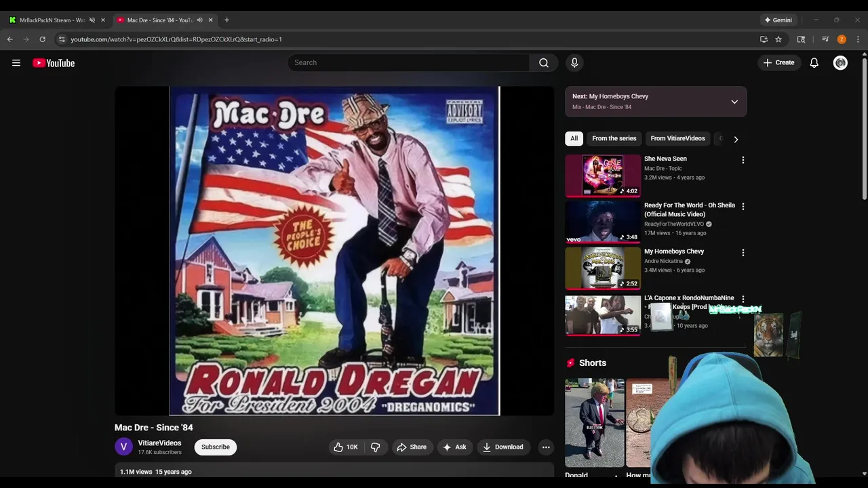Close the MrBackPackN Stream tab
This screenshot has height=488, width=868.
tap(103, 20)
